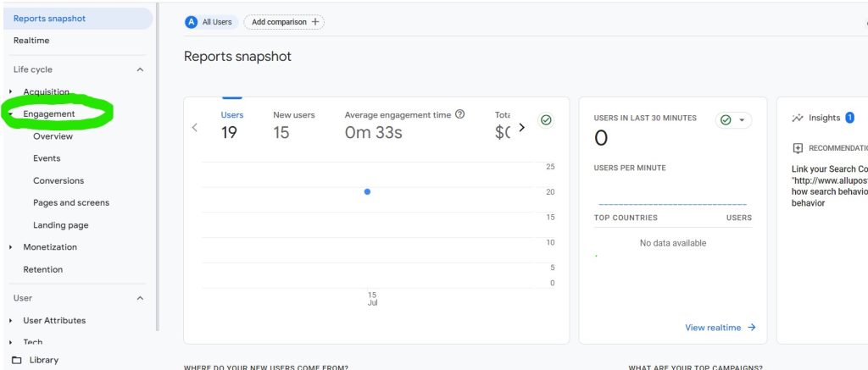
Task: Expand the Tech tree arrow
Action: [10, 342]
